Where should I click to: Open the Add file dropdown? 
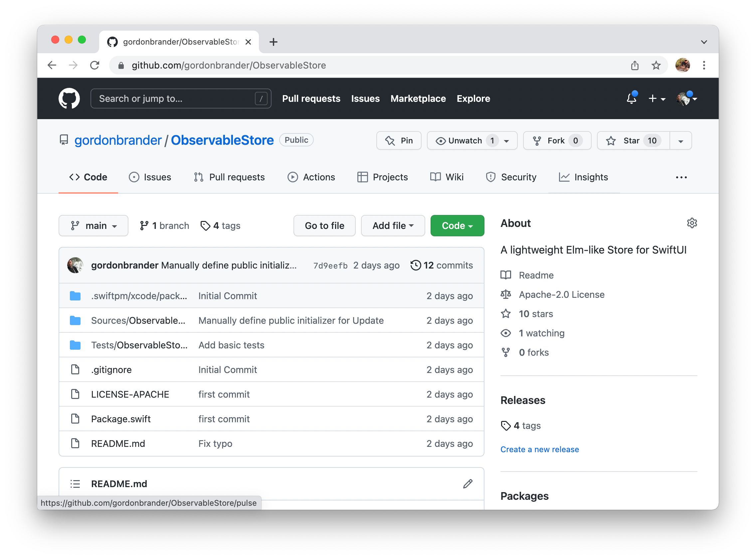393,226
